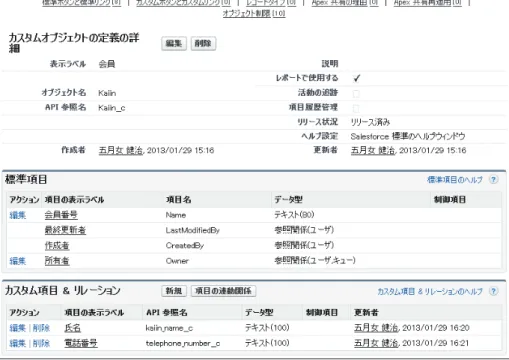Open the 所有者 field label link

57,261
